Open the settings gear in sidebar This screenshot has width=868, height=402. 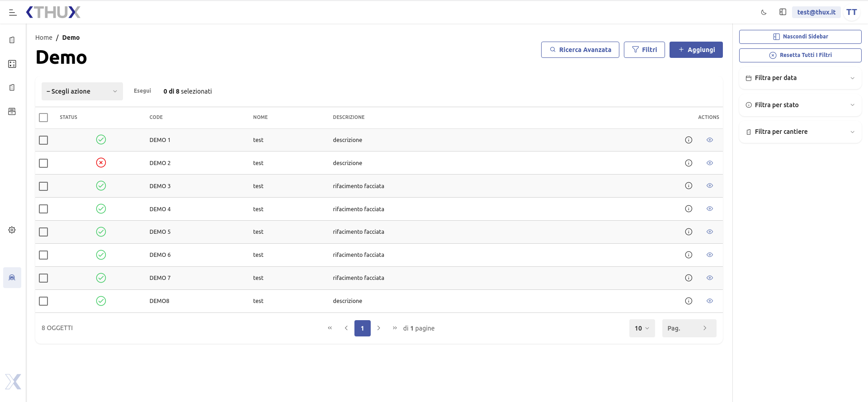coord(12,230)
